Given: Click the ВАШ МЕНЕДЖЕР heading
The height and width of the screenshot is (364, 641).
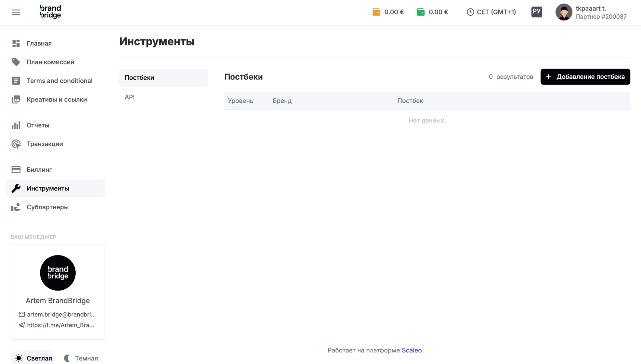Looking at the screenshot, I should tap(33, 237).
